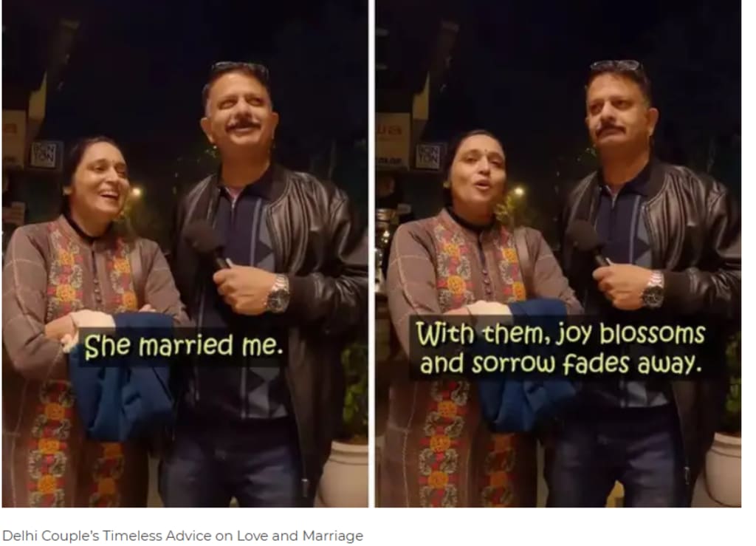Click the glowing street light, left frame
The width and height of the screenshot is (756, 546).
point(137,192)
